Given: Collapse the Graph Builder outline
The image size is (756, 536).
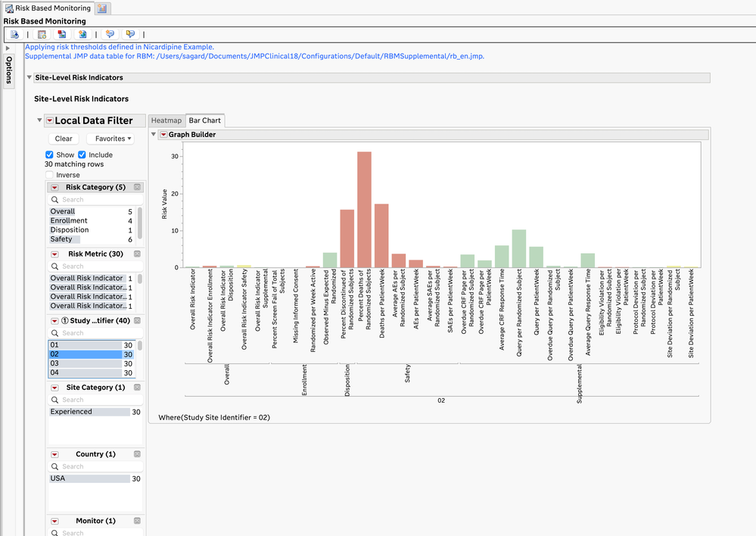Looking at the screenshot, I should pyautogui.click(x=154, y=134).
